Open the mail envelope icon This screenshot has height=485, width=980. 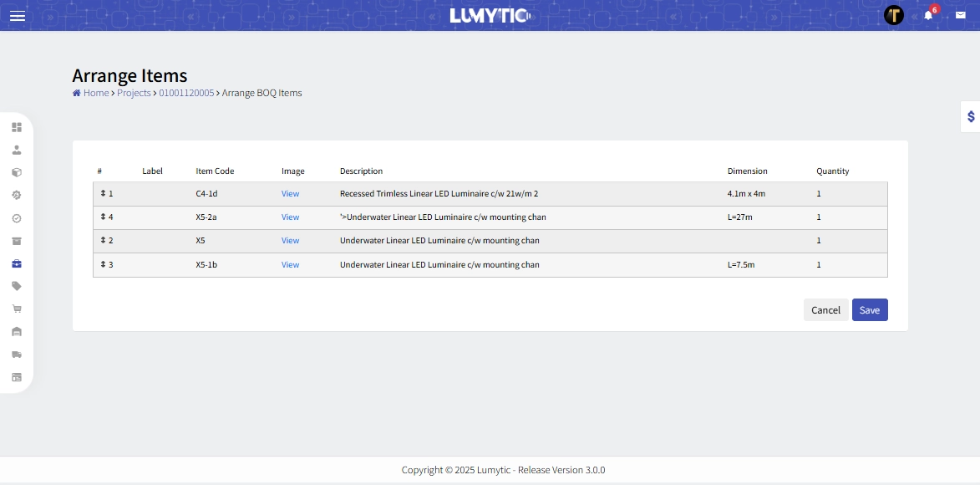click(961, 15)
